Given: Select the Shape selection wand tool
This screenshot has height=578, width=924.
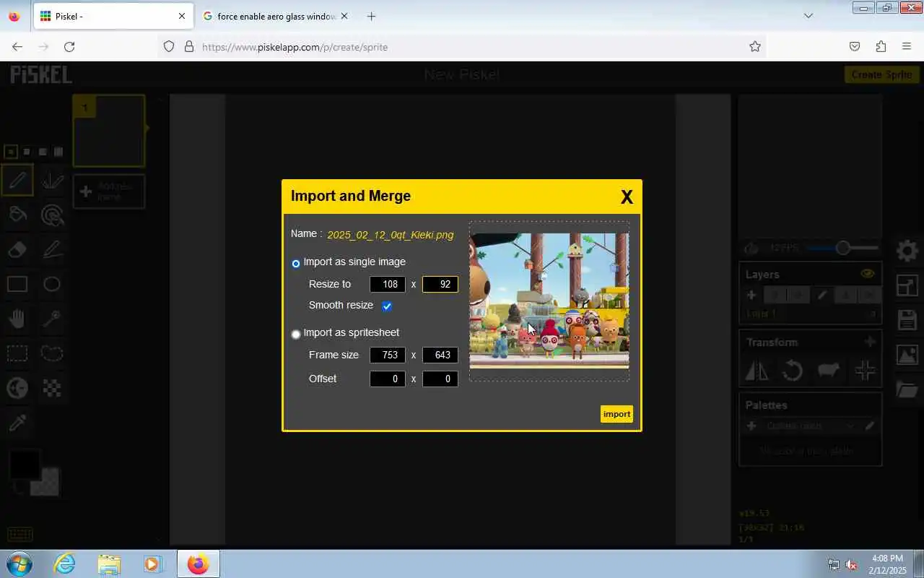Looking at the screenshot, I should [x=52, y=319].
